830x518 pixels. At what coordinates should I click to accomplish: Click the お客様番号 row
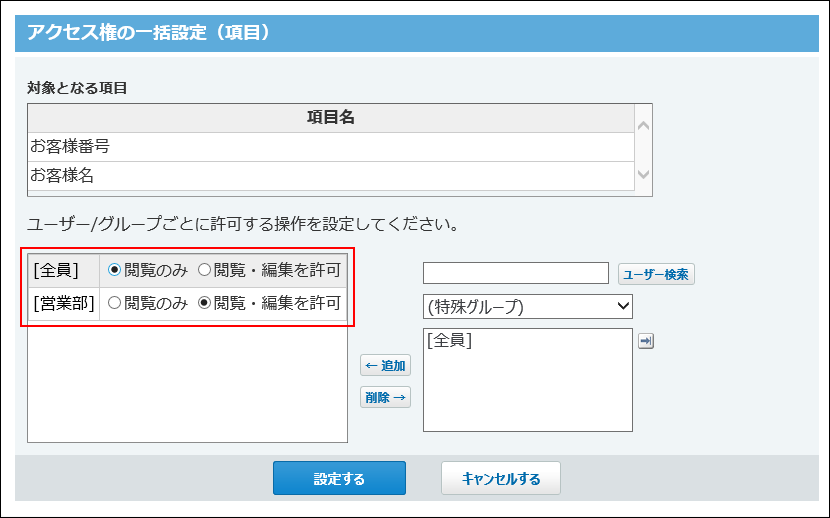(x=331, y=147)
